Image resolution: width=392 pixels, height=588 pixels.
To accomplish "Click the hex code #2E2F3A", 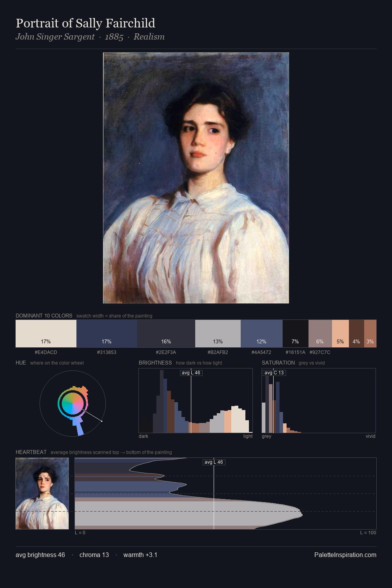I will [166, 352].
